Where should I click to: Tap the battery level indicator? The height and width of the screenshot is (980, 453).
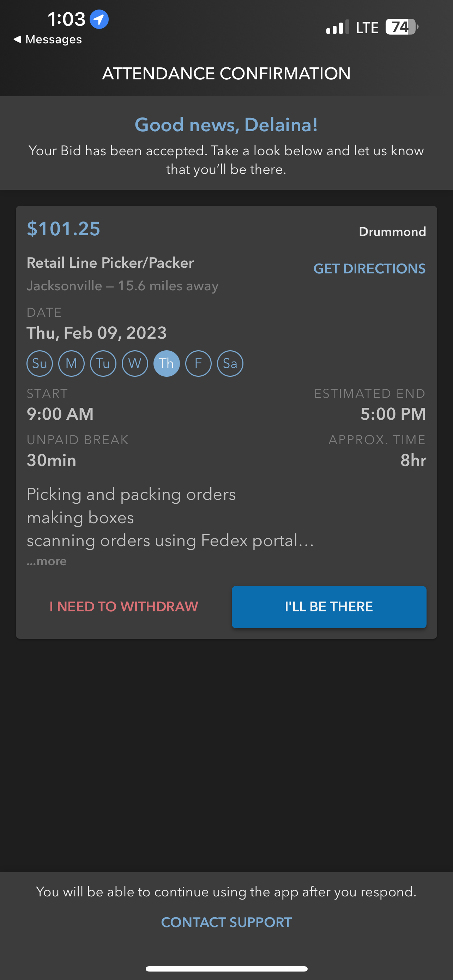pos(401,27)
